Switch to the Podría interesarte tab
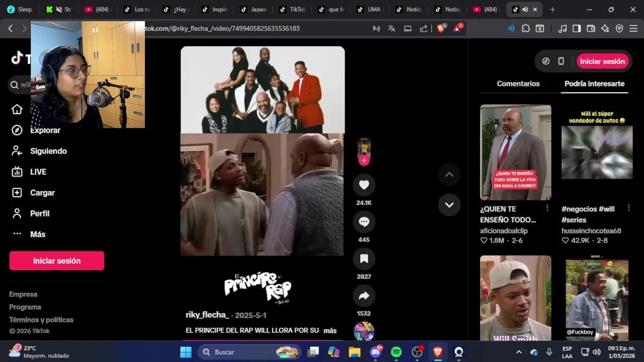Image resolution: width=644 pixels, height=362 pixels. [x=594, y=84]
